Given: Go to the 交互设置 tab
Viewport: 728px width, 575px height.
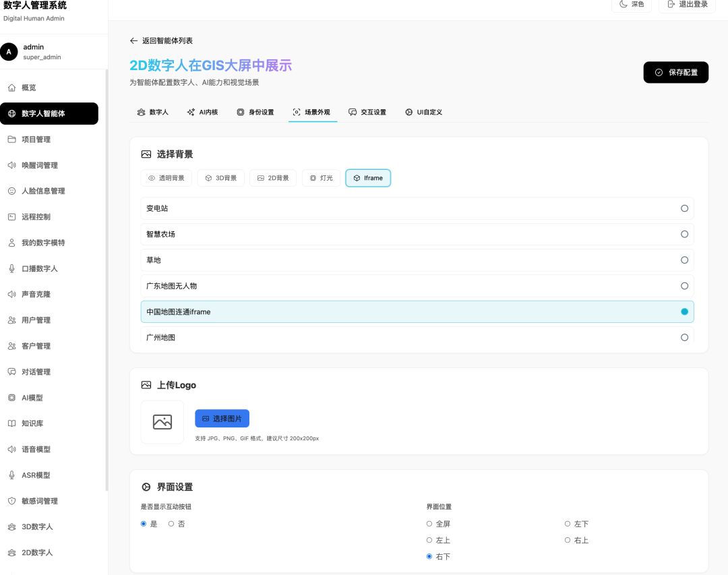Looking at the screenshot, I should 368,113.
